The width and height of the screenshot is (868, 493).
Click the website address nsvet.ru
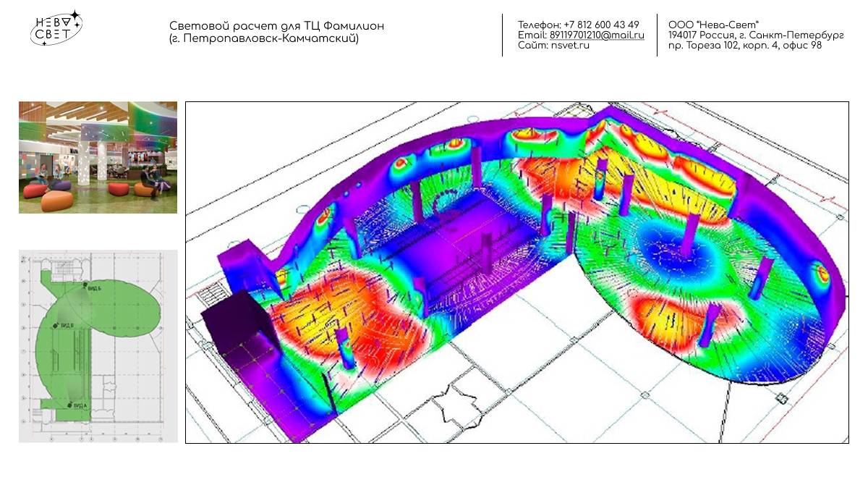570,45
